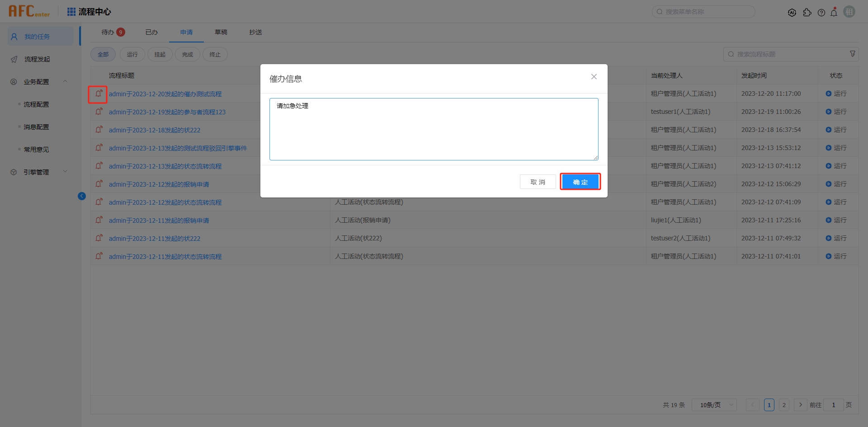Click the filter funnel icon in search box
This screenshot has height=427, width=868.
[x=853, y=54]
